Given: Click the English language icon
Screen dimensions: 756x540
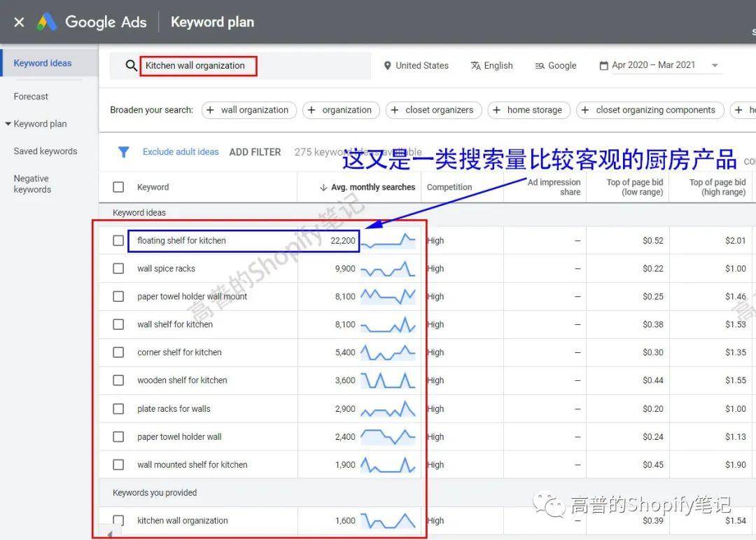Looking at the screenshot, I should pos(476,66).
